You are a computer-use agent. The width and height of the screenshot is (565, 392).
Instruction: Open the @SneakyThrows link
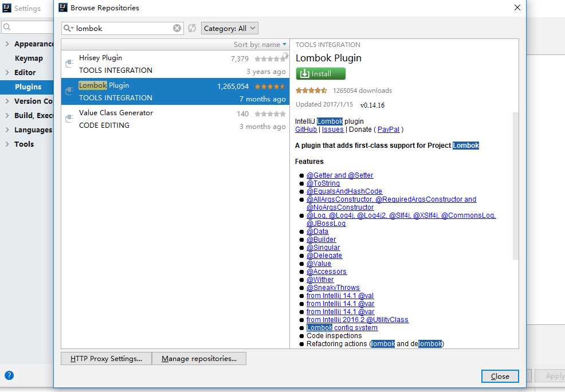coord(333,288)
